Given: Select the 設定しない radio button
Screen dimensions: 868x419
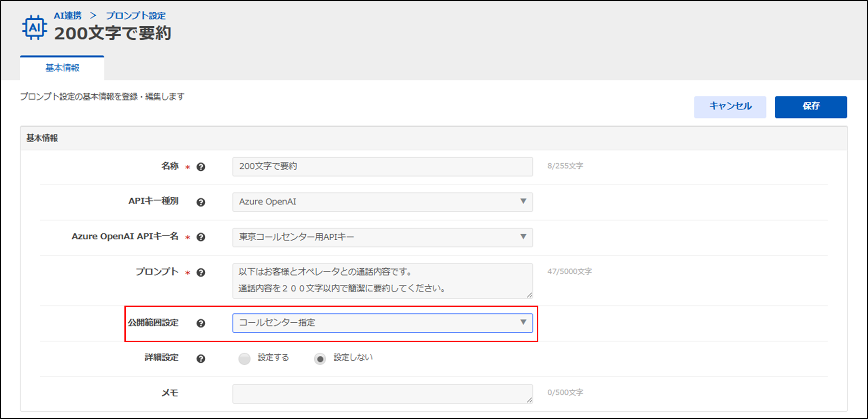Looking at the screenshot, I should click(320, 359).
